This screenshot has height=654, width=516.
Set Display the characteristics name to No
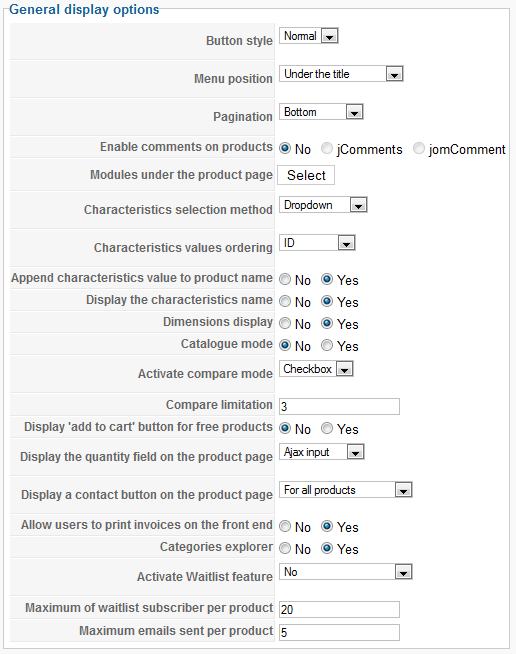pos(285,301)
